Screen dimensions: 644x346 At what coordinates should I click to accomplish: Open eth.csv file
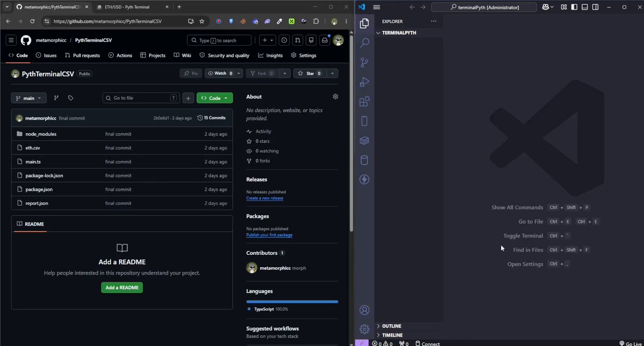[x=33, y=148]
